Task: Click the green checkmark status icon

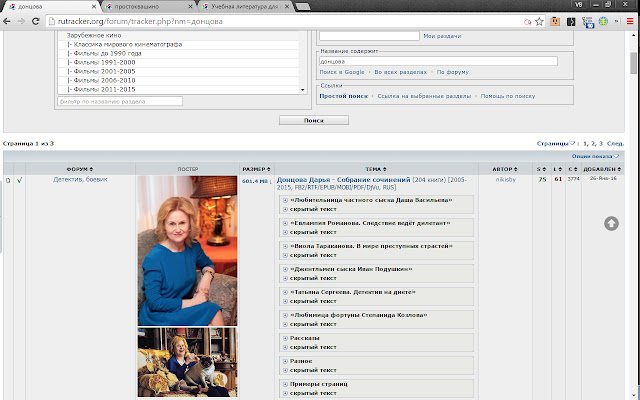Action: tap(19, 180)
